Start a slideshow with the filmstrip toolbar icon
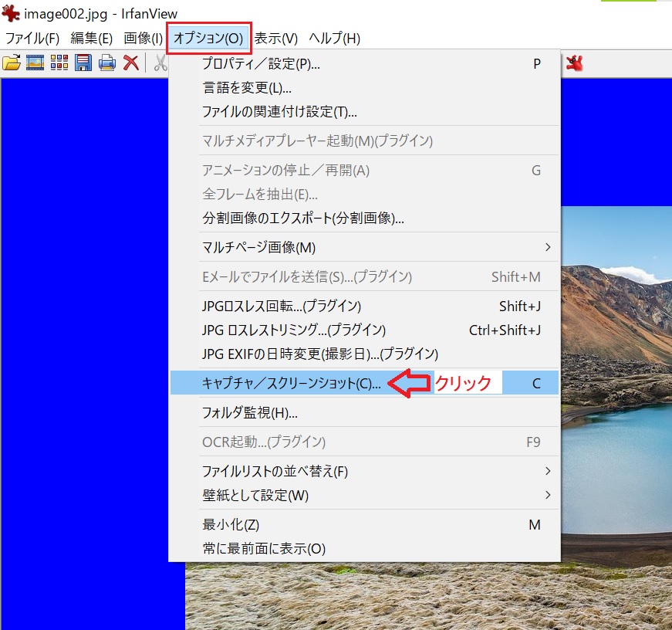The width and height of the screenshot is (672, 630). click(x=35, y=63)
